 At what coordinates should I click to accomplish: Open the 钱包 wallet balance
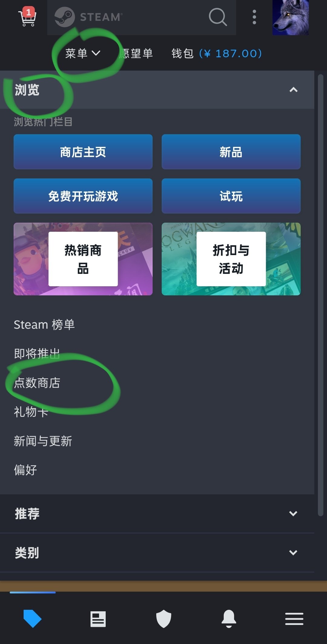(216, 53)
